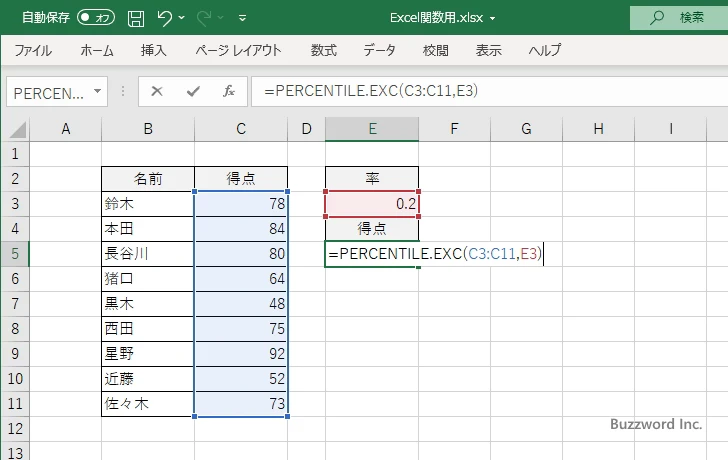The image size is (728, 460).
Task: Click the score cell 84
Action: [241, 229]
